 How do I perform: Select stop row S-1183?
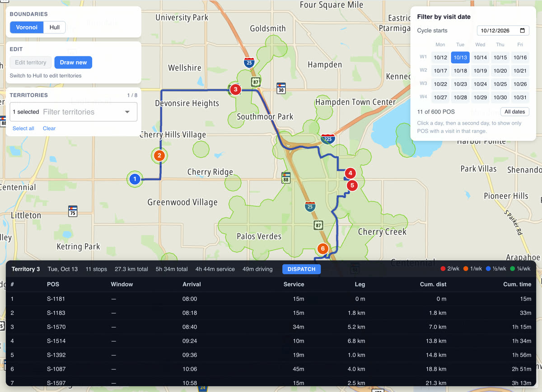[x=271, y=313]
